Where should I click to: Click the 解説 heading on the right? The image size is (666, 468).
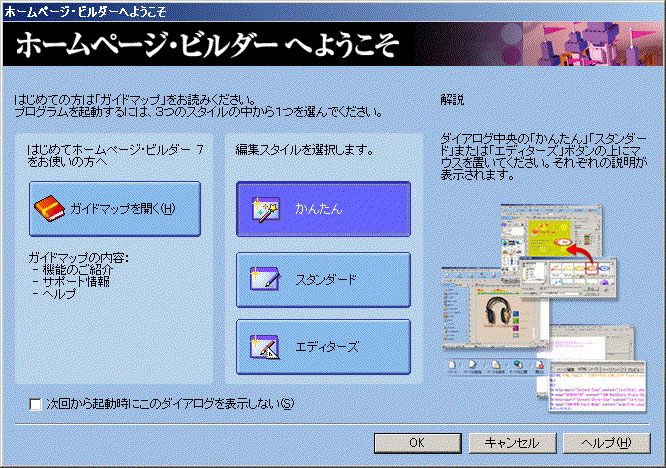pyautogui.click(x=452, y=100)
